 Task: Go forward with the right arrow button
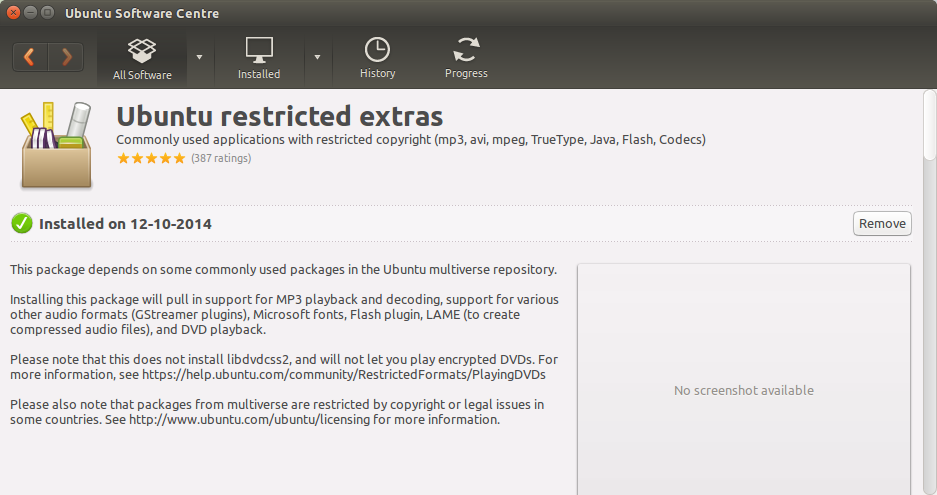[66, 57]
